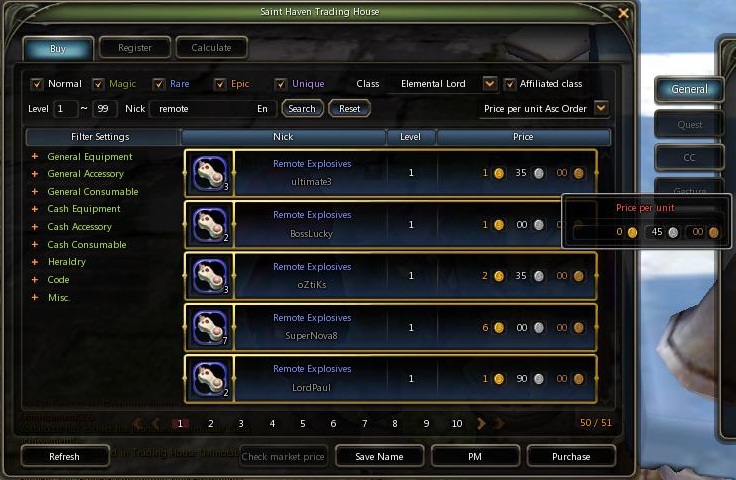Click the Nick search input field
The image size is (736, 480).
point(213,108)
